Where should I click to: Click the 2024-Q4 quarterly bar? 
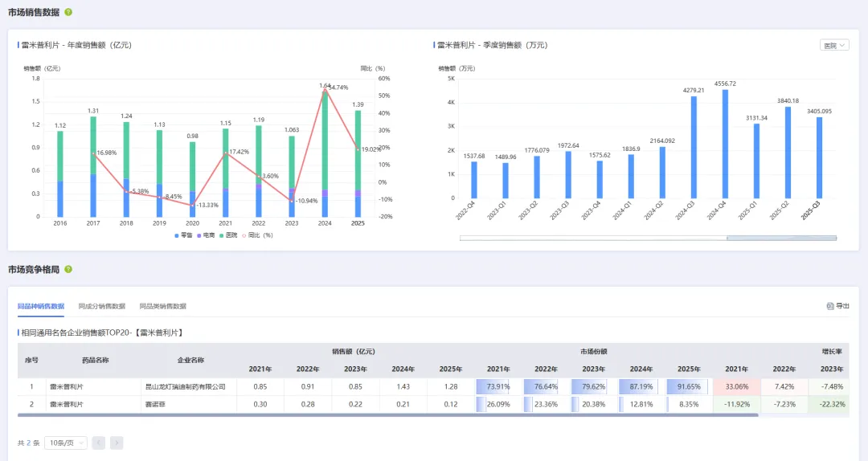click(x=725, y=144)
